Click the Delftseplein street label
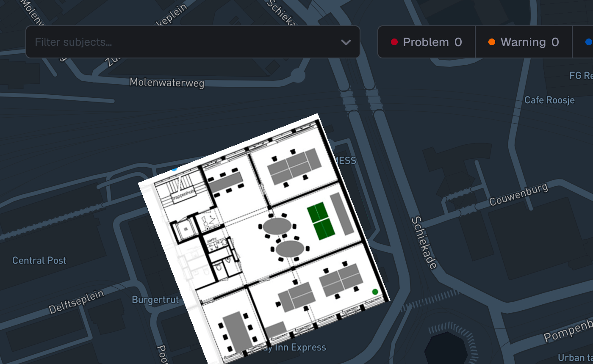593x364 pixels. [76, 302]
